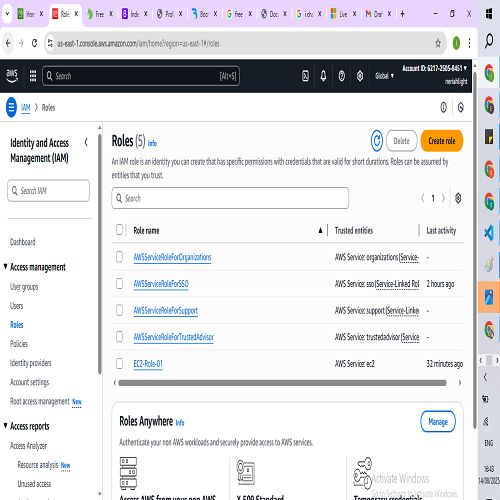Open the AWS home logo
This screenshot has height=500, width=500.
12,76
